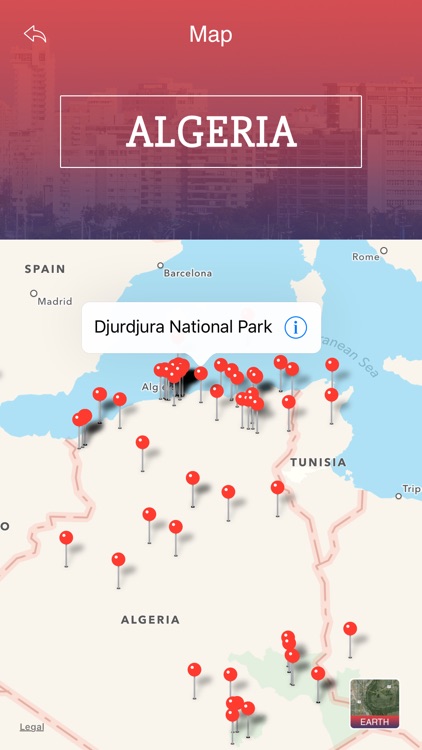
Task: Select the westernmost pin on the map
Action: point(66,538)
